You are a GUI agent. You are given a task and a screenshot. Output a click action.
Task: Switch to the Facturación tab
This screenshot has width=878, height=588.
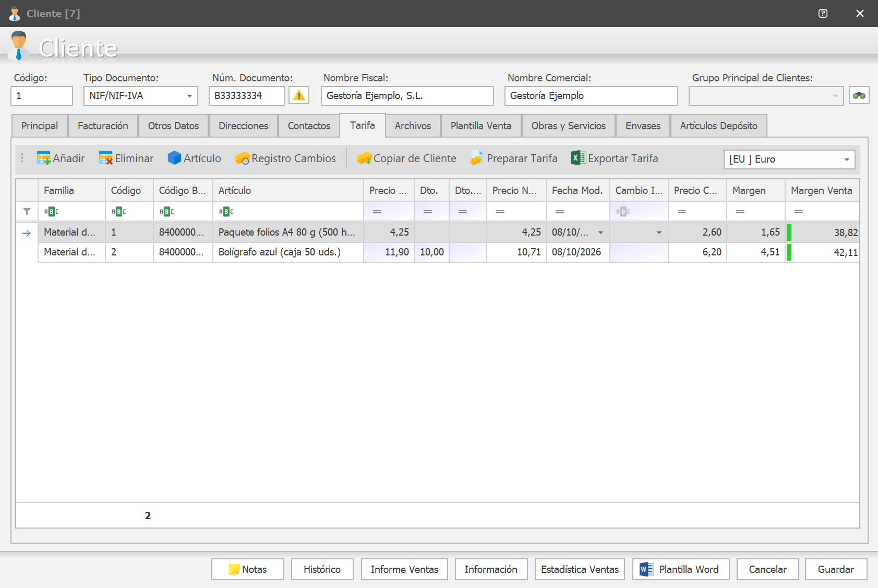103,126
